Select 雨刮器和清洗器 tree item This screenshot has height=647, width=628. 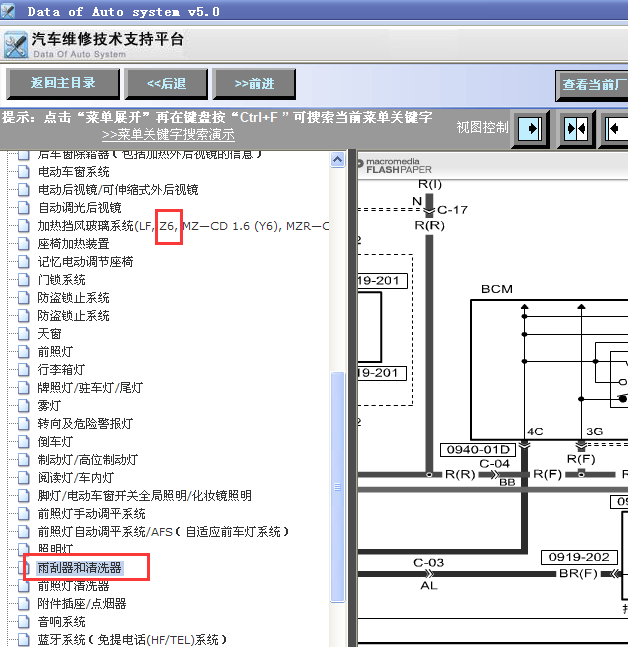[79, 568]
